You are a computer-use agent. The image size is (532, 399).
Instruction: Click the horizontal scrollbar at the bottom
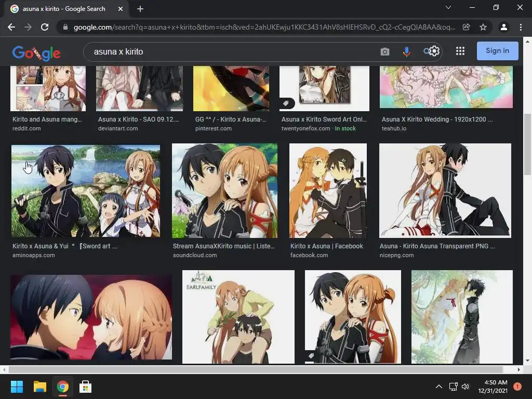point(255,369)
